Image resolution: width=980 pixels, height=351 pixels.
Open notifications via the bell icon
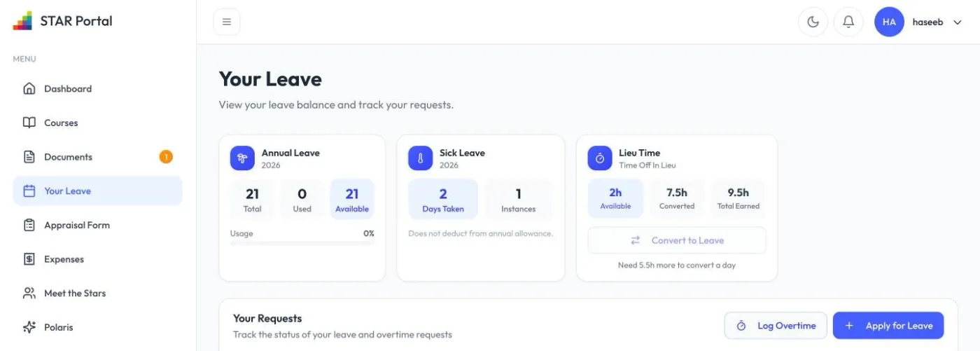click(x=848, y=22)
